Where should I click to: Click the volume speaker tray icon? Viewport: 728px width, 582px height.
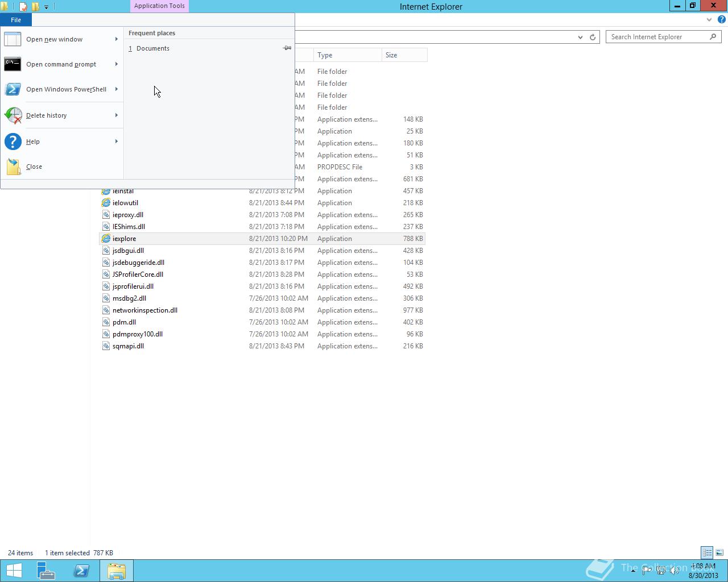(675, 571)
